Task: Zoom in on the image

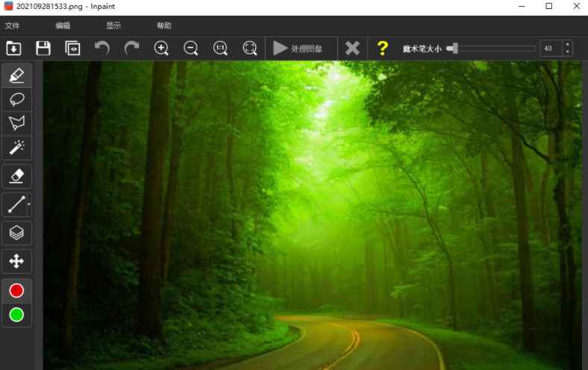Action: click(x=161, y=48)
